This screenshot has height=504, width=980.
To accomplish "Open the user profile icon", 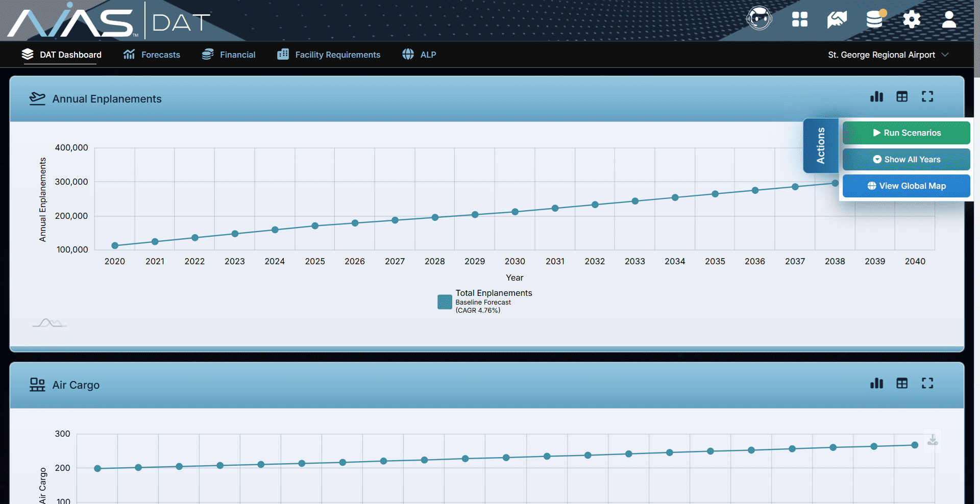I will (x=949, y=19).
